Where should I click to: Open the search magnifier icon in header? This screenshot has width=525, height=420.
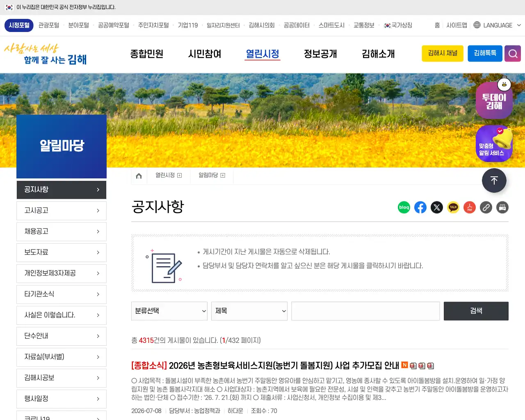pos(513,54)
